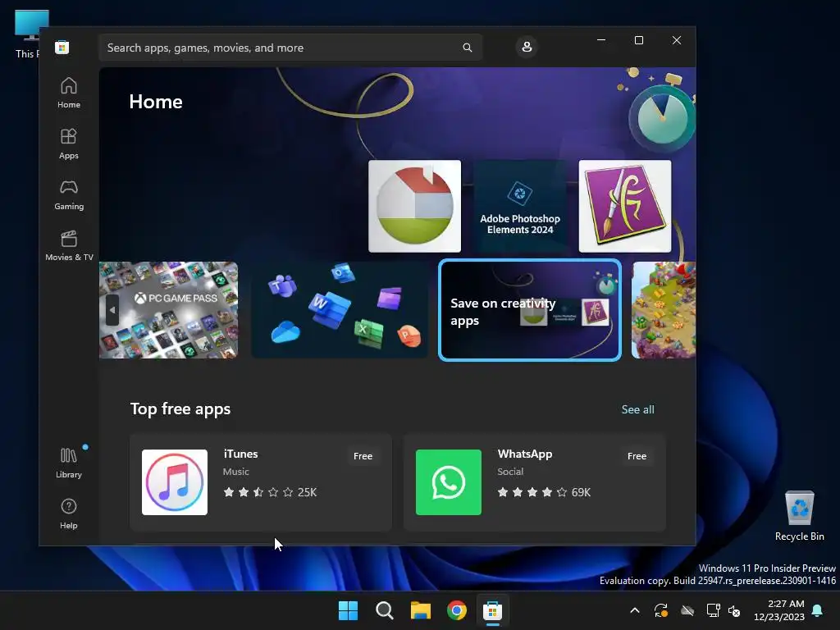Click the iTunes app icon
The width and height of the screenshot is (840, 630).
[x=175, y=482]
